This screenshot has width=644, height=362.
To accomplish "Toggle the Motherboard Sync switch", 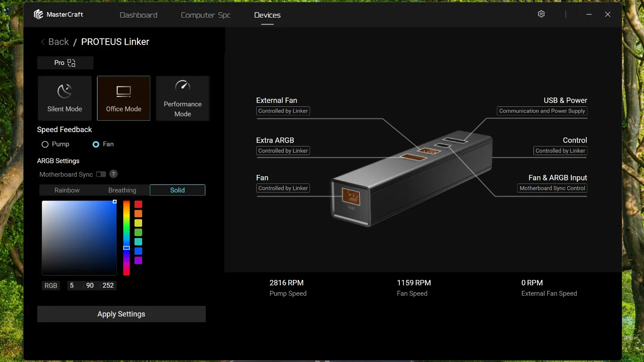I will (101, 174).
